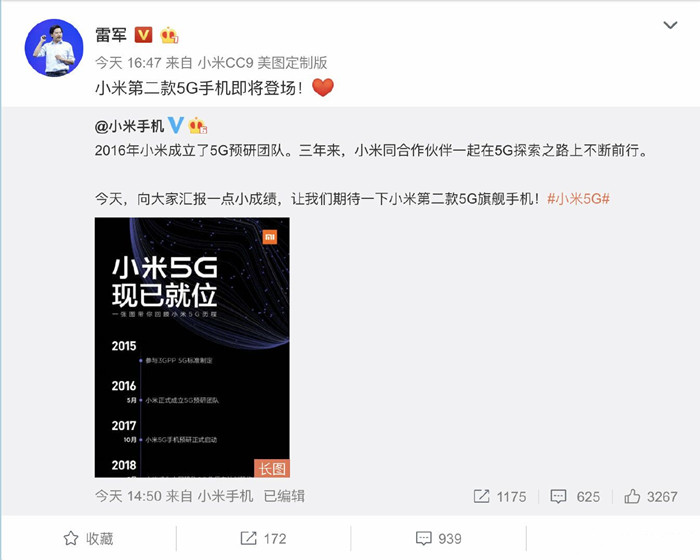The height and width of the screenshot is (560, 700).
Task: Open the 雷军 username link
Action: pyautogui.click(x=111, y=35)
